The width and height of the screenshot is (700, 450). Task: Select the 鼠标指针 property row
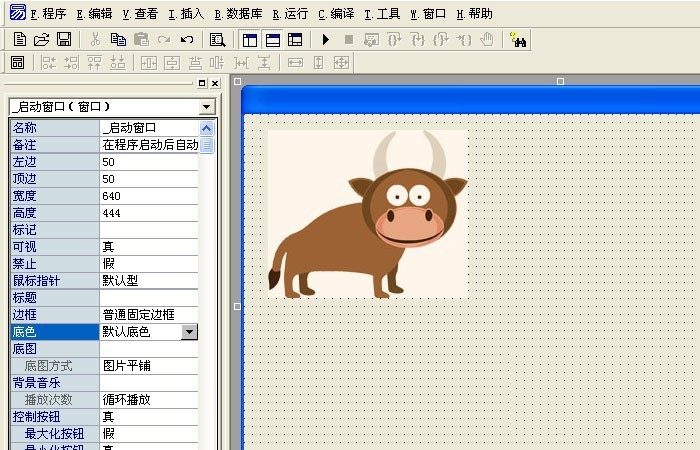[x=104, y=281]
